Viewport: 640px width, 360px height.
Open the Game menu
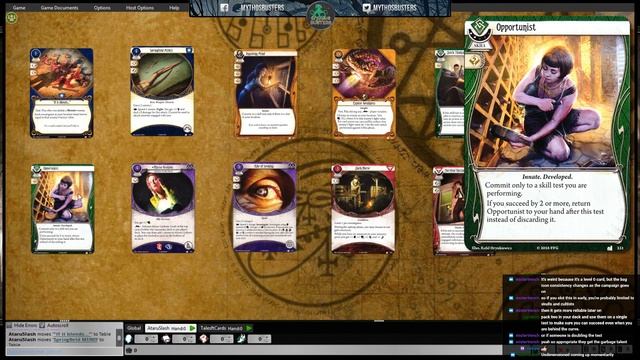[x=19, y=7]
